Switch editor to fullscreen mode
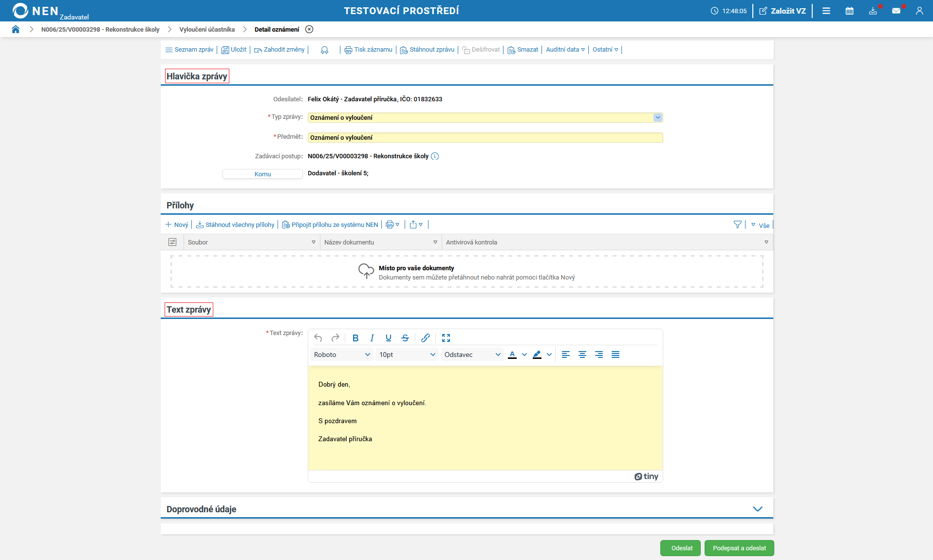The width and height of the screenshot is (933, 560). pyautogui.click(x=446, y=338)
